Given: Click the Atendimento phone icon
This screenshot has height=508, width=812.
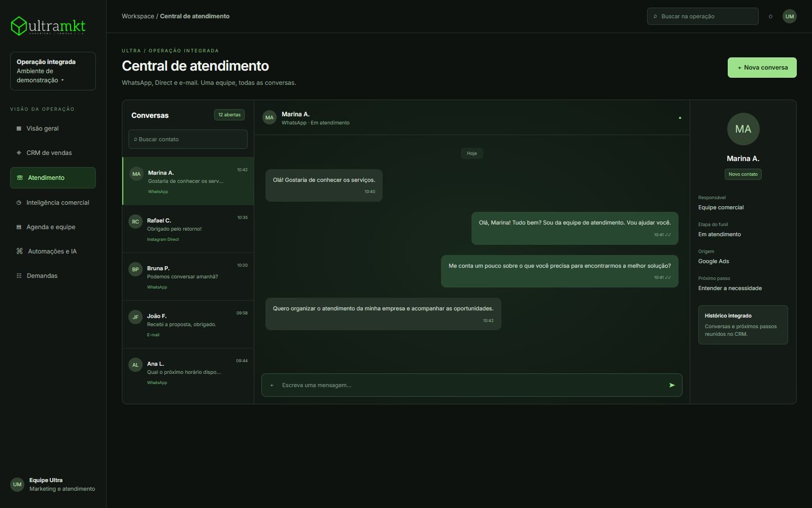Looking at the screenshot, I should pos(20,178).
